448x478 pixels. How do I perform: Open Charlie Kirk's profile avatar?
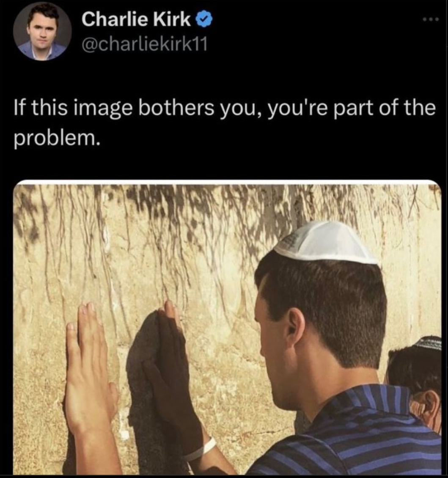[x=42, y=32]
